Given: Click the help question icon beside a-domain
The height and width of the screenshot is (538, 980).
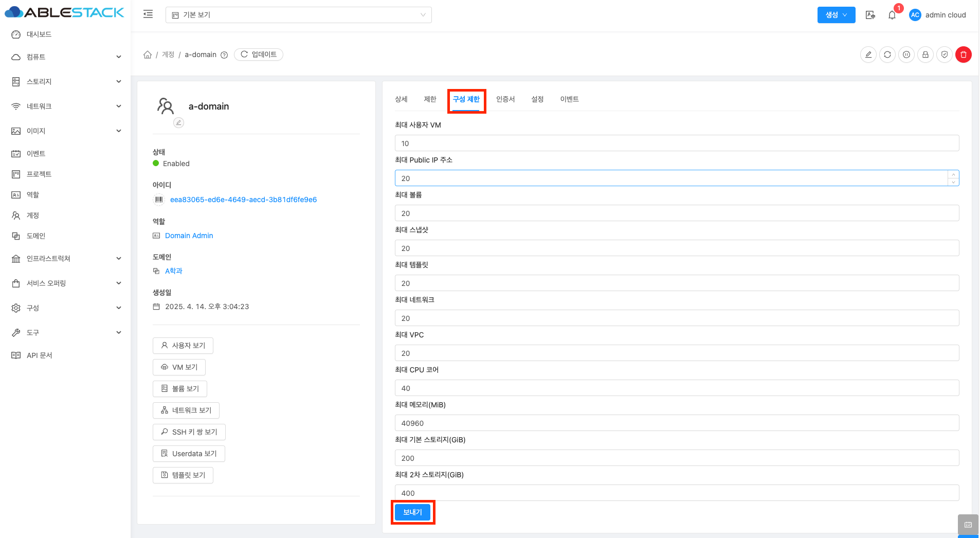Looking at the screenshot, I should point(224,55).
